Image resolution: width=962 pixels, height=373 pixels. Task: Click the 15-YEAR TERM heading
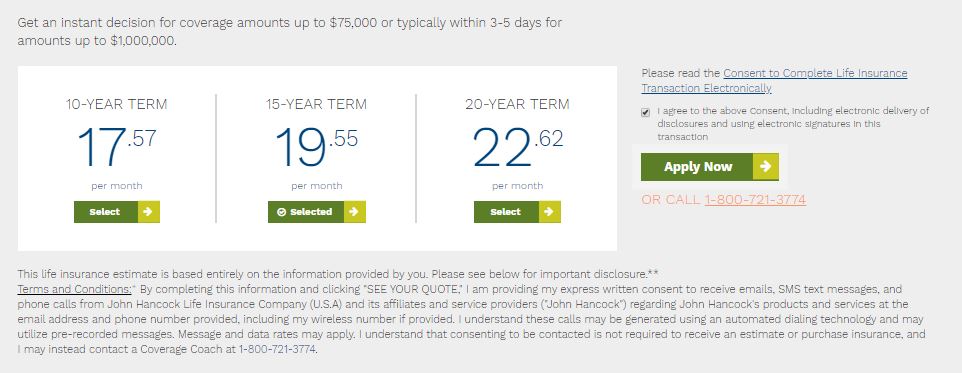(x=316, y=104)
